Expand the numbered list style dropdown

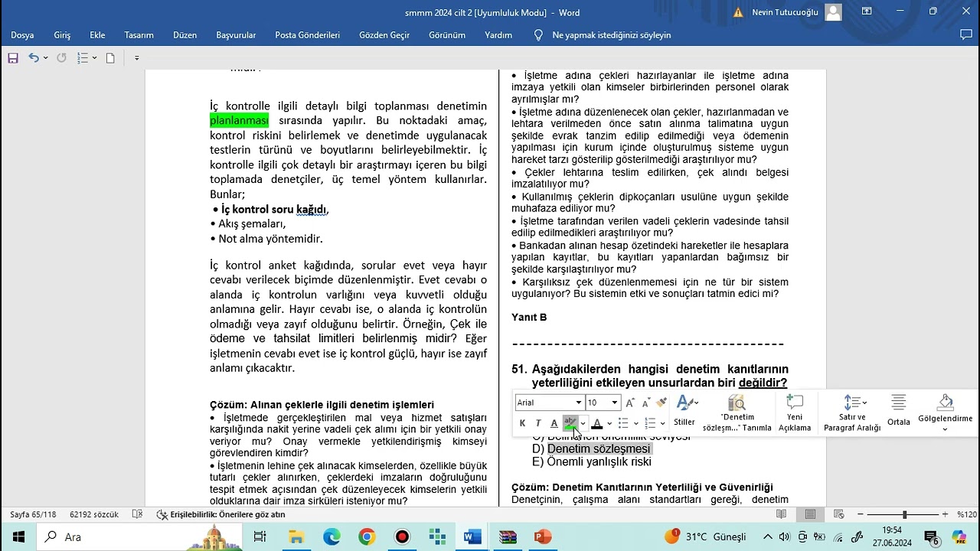pyautogui.click(x=662, y=423)
